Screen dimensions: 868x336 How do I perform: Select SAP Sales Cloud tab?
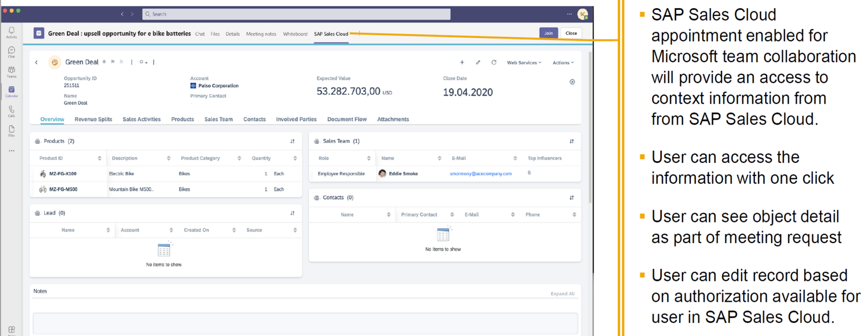coord(331,34)
